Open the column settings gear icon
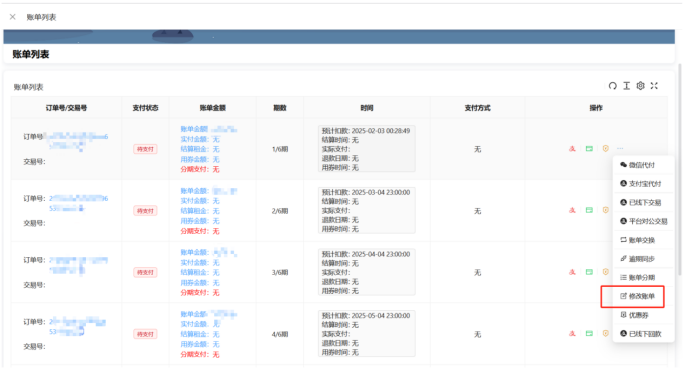The width and height of the screenshot is (692, 370). coord(640,86)
